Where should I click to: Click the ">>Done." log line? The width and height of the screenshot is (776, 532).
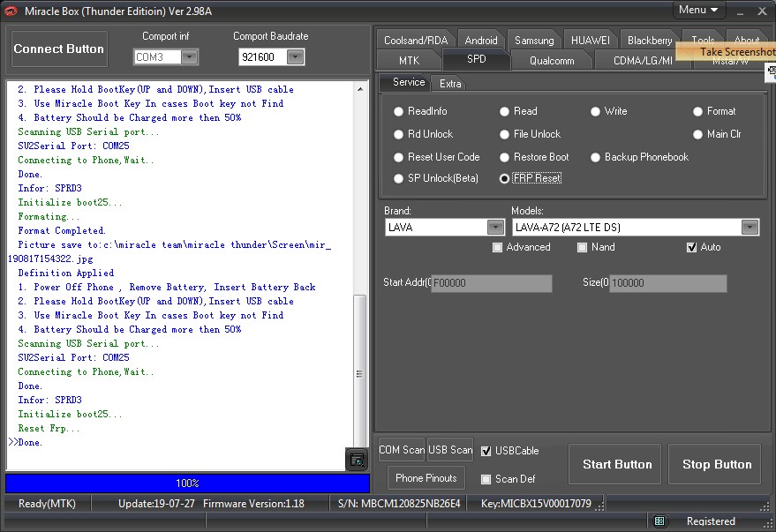[x=26, y=443]
